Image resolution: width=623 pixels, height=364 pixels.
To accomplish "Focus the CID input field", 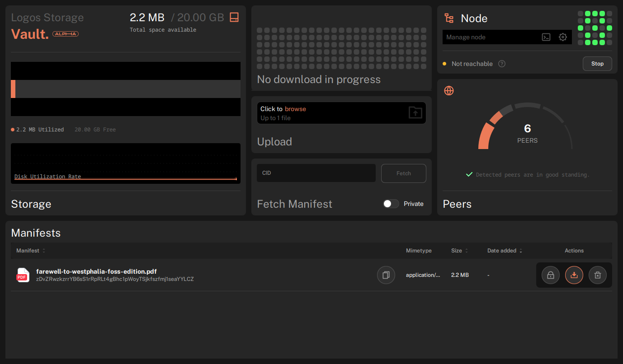I will 316,173.
